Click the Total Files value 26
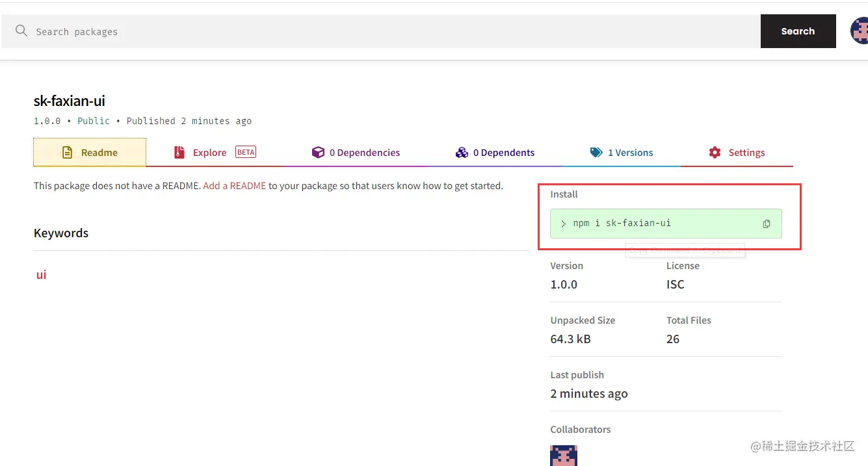868x466 pixels. pos(673,339)
